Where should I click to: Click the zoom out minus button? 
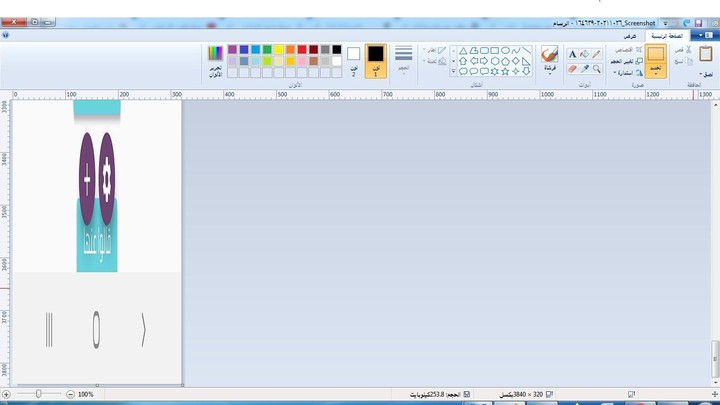(x=70, y=394)
